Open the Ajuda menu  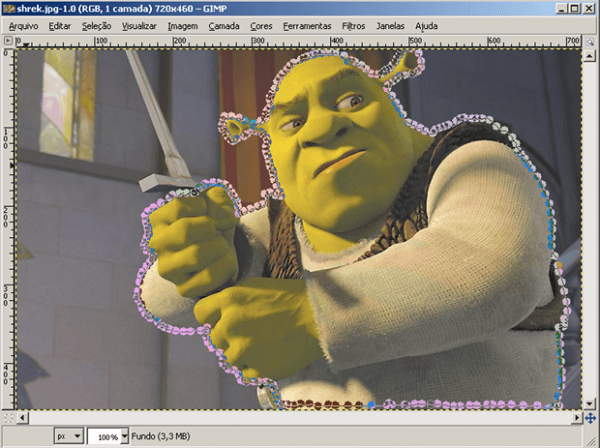(x=426, y=26)
